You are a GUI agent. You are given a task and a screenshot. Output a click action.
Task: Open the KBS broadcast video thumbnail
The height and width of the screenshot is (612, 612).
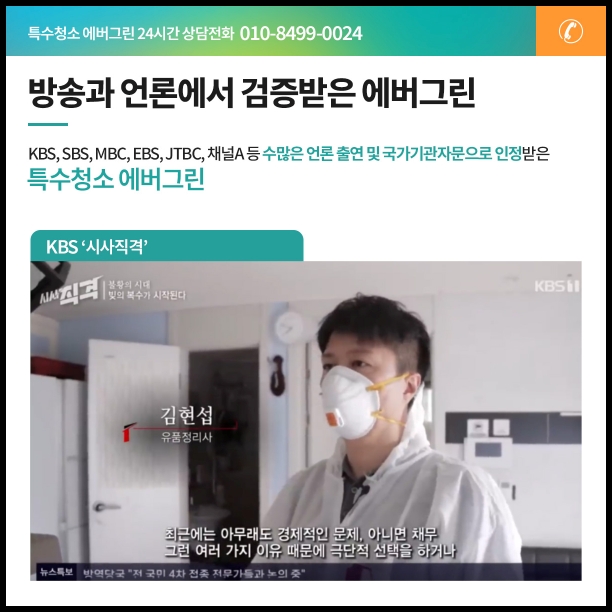306,421
